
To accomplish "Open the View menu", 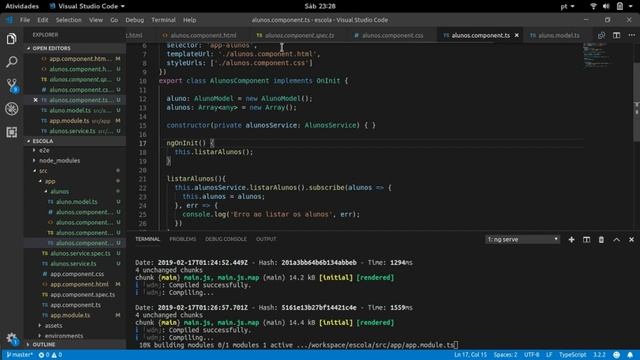I will coord(96,20).
